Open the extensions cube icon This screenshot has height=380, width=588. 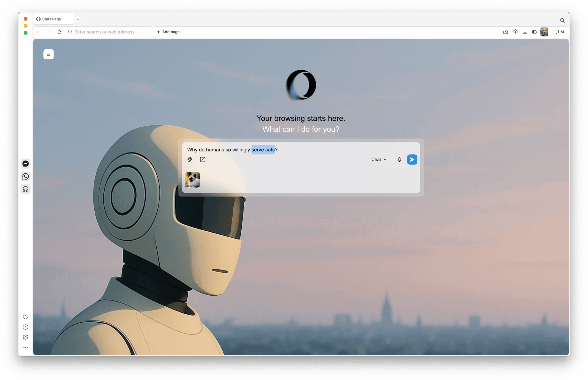pyautogui.click(x=515, y=32)
